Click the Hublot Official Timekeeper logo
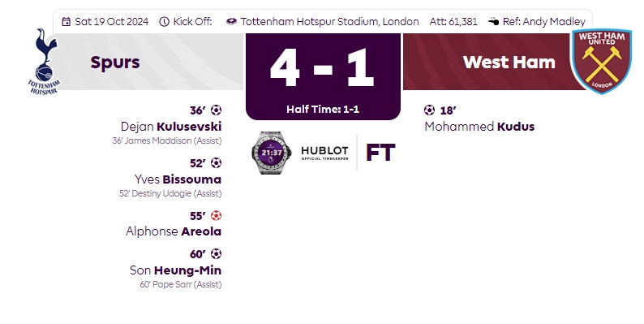 pos(324,153)
